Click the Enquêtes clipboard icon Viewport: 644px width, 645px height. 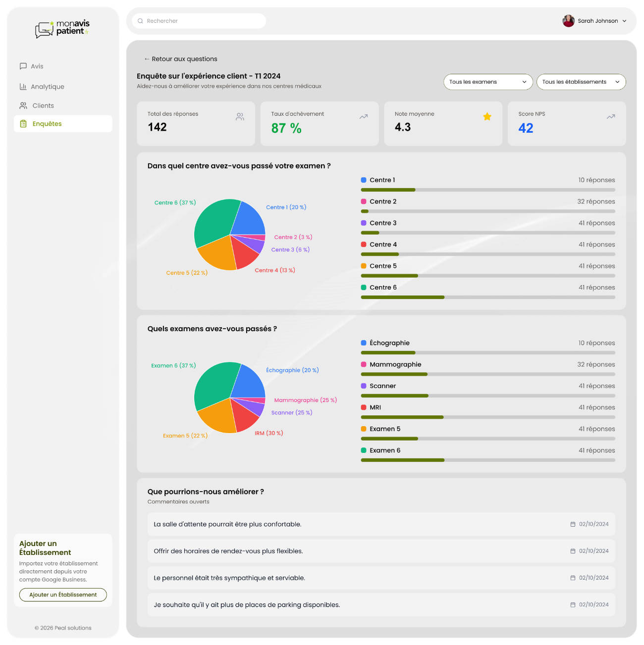[23, 124]
